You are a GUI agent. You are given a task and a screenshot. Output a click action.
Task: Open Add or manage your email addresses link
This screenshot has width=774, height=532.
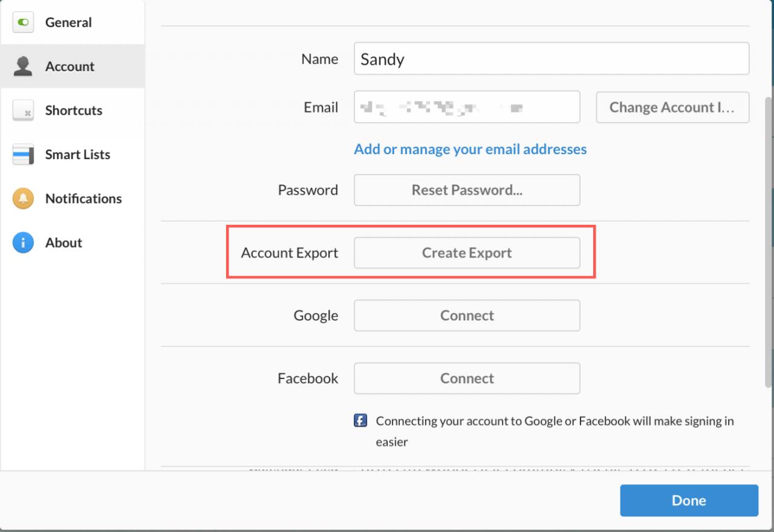click(470, 149)
